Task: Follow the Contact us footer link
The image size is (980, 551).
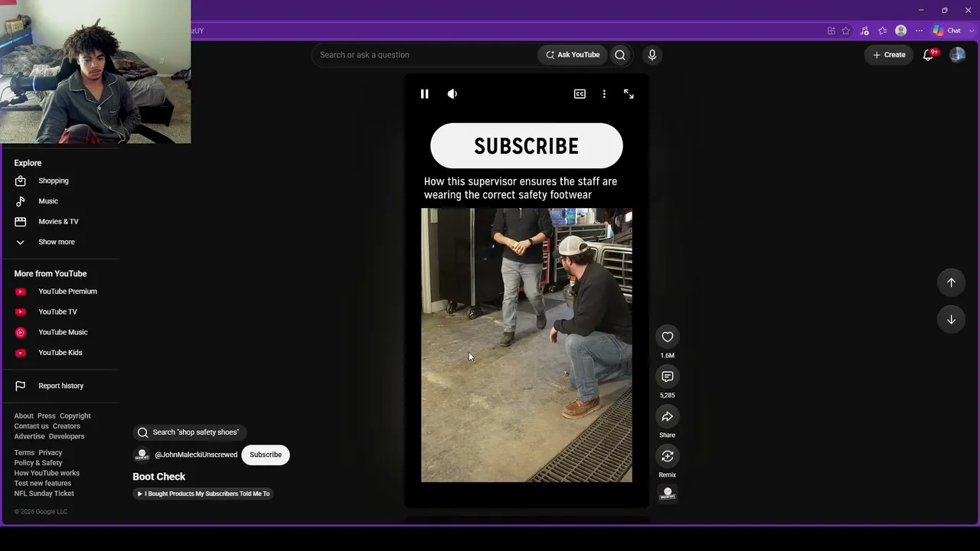Action: [x=31, y=426]
